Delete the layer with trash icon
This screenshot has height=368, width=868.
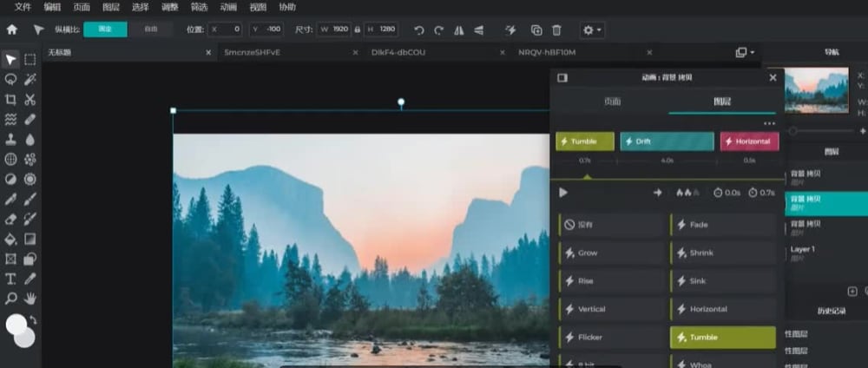[557, 30]
